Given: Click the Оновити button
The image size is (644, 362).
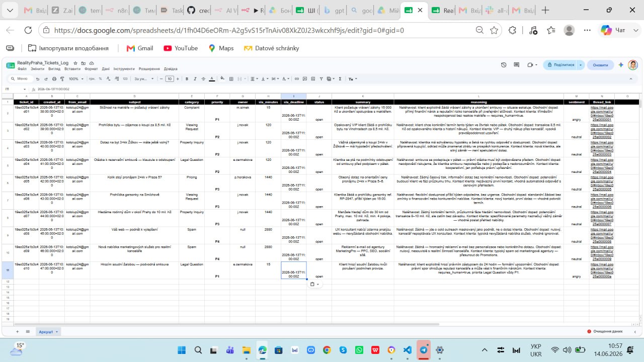Looking at the screenshot, I should [600, 65].
